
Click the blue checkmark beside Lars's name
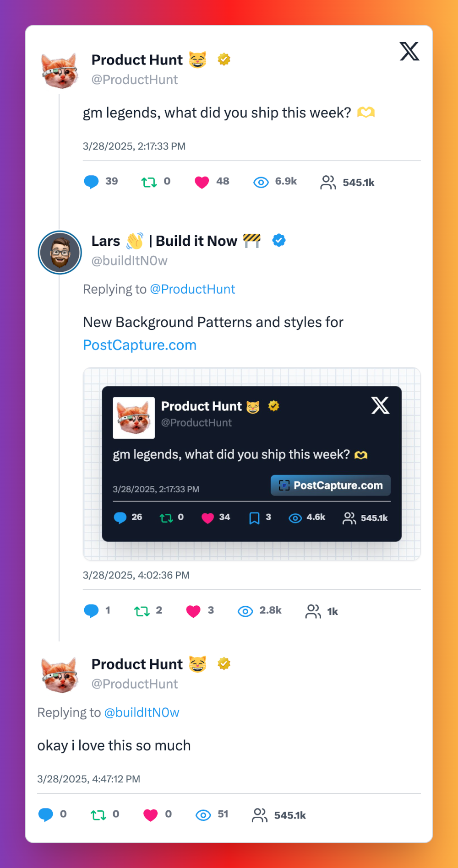click(x=278, y=240)
